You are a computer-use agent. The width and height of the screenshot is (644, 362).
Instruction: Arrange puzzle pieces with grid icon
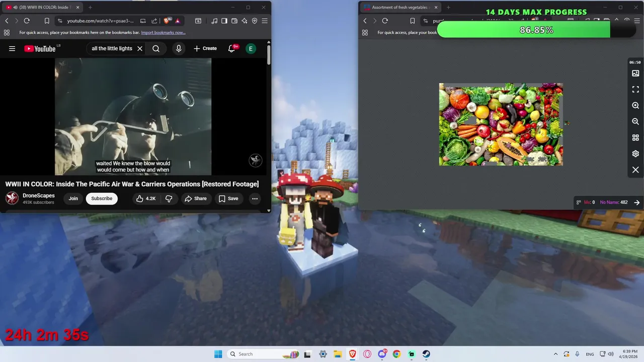pos(635,138)
